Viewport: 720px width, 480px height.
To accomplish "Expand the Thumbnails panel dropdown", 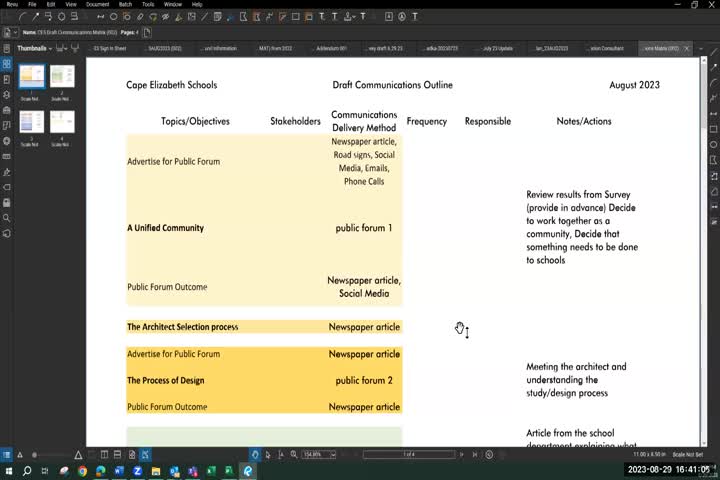I will (51, 48).
